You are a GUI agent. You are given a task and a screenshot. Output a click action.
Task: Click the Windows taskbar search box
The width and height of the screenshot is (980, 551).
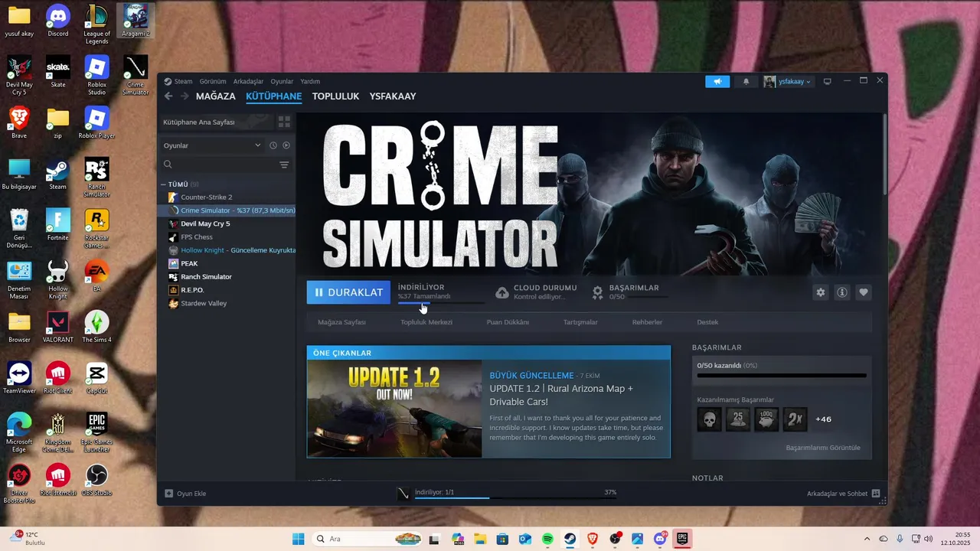click(369, 539)
